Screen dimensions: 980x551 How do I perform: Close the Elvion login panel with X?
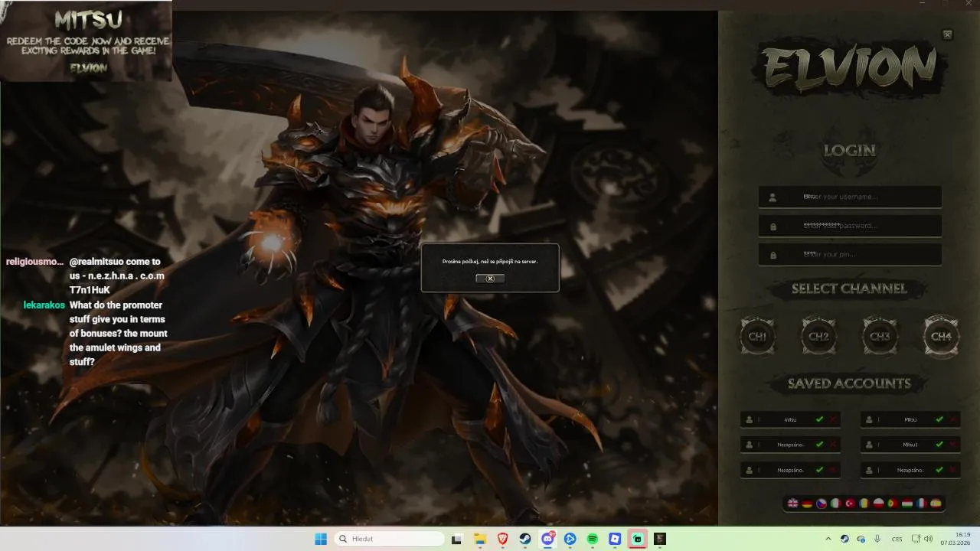947,34
